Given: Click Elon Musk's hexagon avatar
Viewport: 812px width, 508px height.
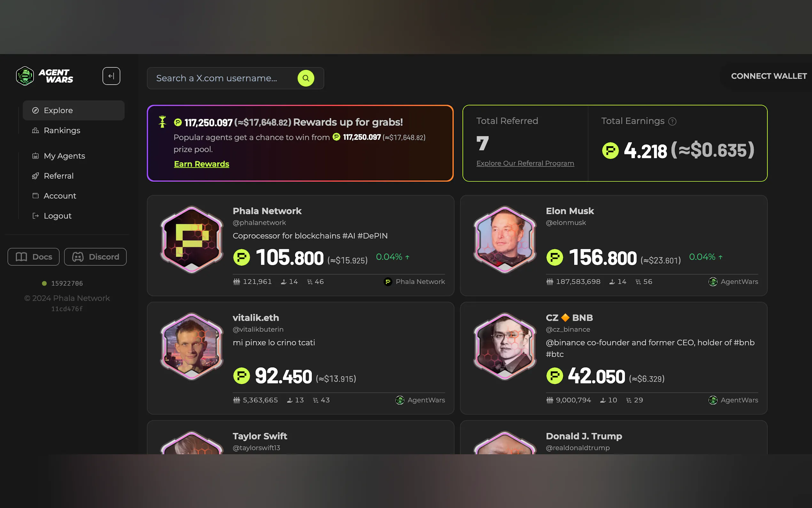Looking at the screenshot, I should coord(504,240).
